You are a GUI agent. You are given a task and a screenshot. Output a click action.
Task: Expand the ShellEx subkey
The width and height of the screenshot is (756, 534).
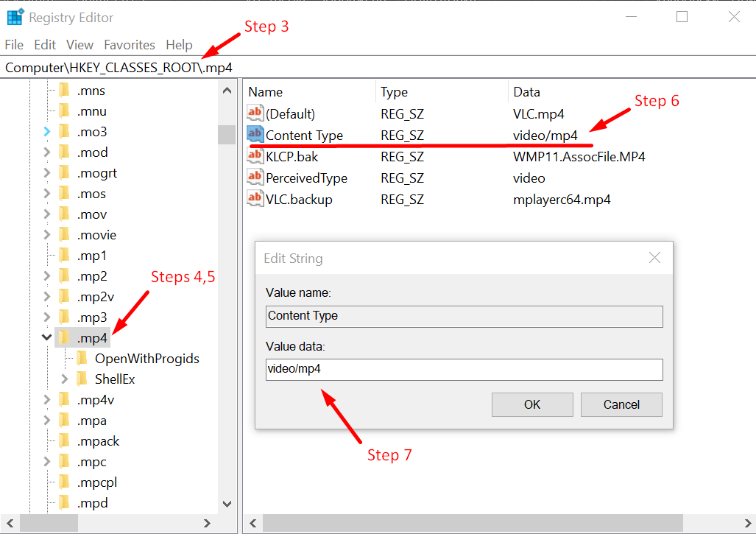[x=65, y=379]
